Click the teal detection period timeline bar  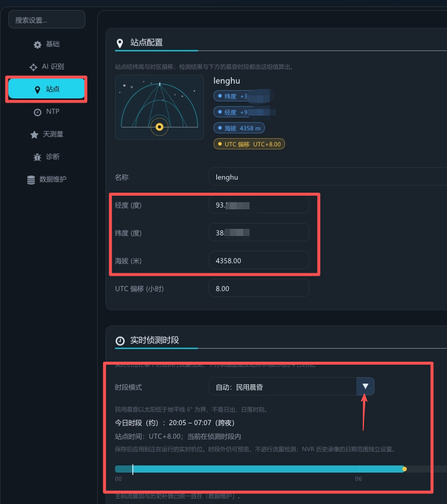click(x=260, y=469)
